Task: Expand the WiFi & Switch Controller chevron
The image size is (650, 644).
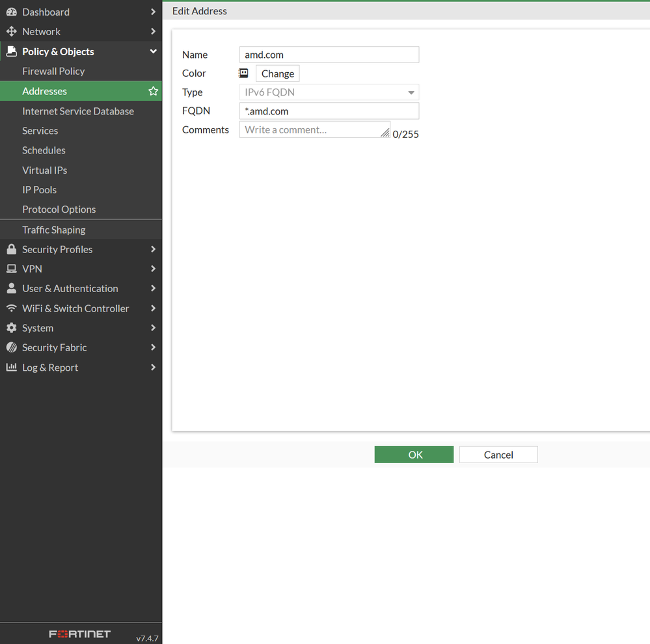Action: pos(154,308)
